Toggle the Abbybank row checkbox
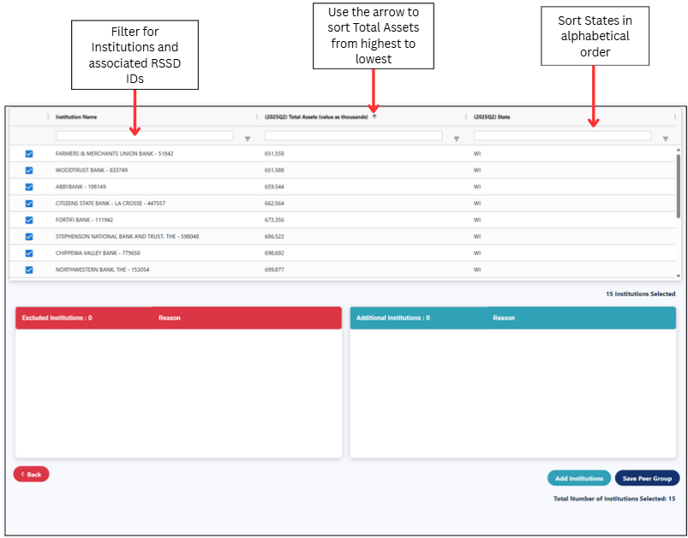This screenshot has width=688, height=538. pos(29,187)
